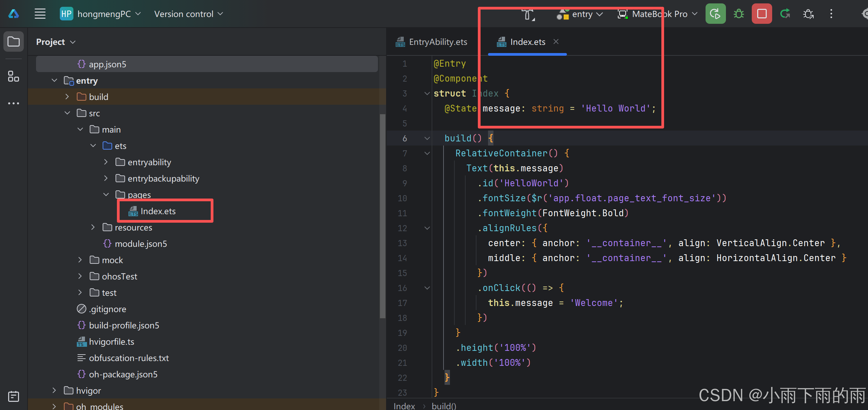Collapse the pages folder
Viewport: 868px width, 410px height.
(x=106, y=195)
